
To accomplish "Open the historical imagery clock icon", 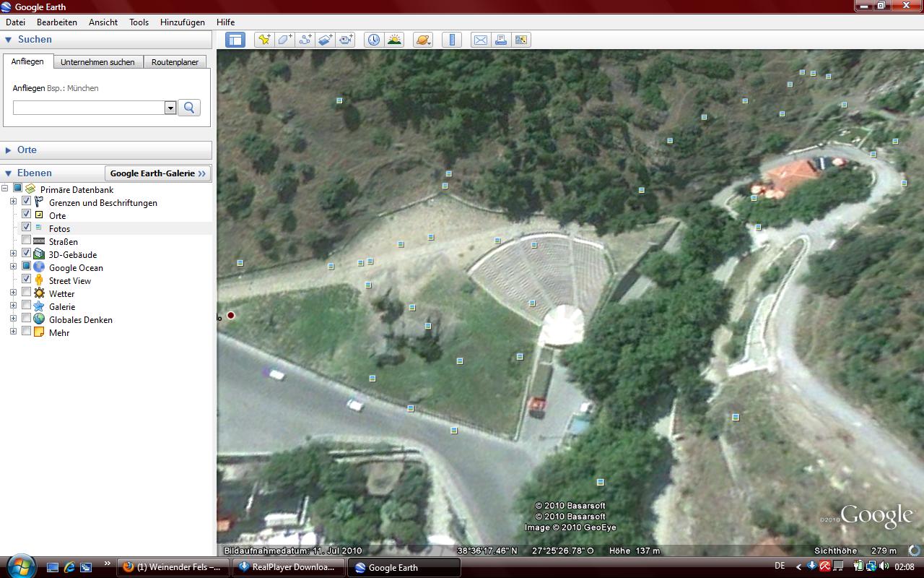I will point(373,40).
